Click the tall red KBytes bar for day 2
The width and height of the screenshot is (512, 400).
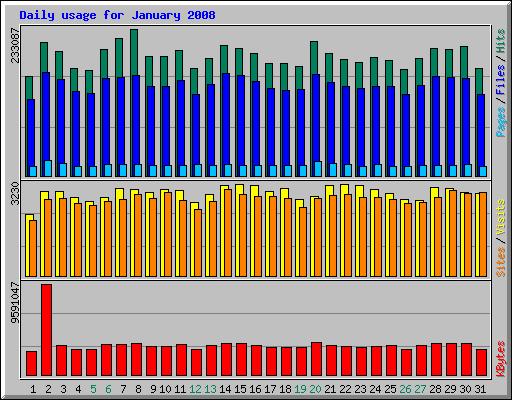click(x=46, y=330)
